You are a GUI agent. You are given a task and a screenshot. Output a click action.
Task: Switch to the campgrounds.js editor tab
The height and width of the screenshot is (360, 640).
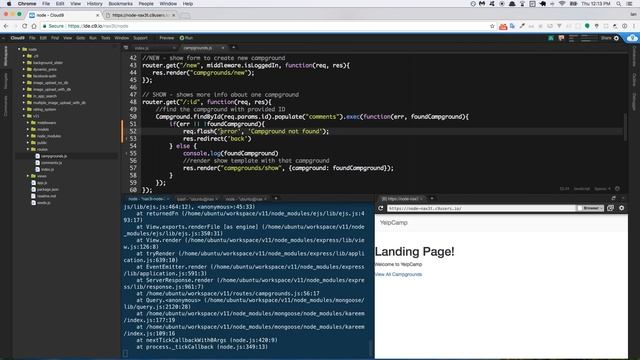tap(198, 48)
